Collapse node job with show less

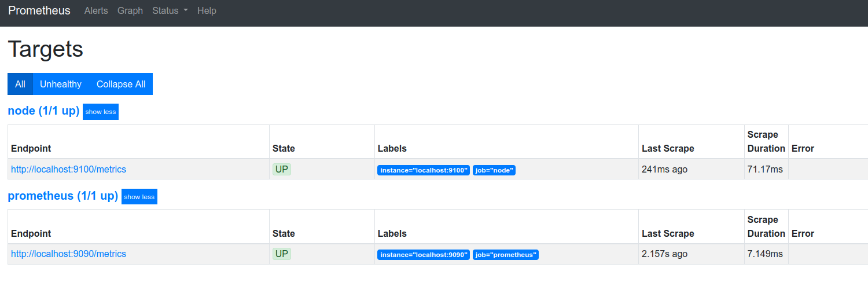coord(101,112)
